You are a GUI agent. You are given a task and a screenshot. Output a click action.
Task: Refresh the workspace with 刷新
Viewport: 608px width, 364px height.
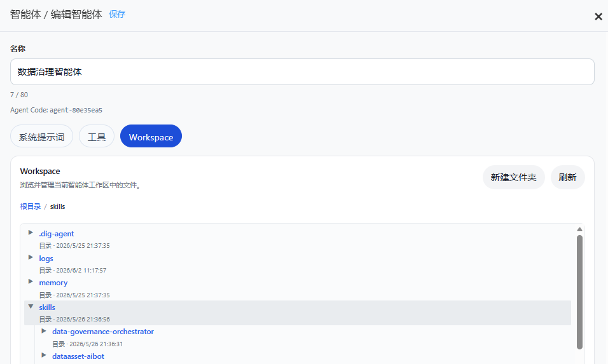tap(567, 177)
